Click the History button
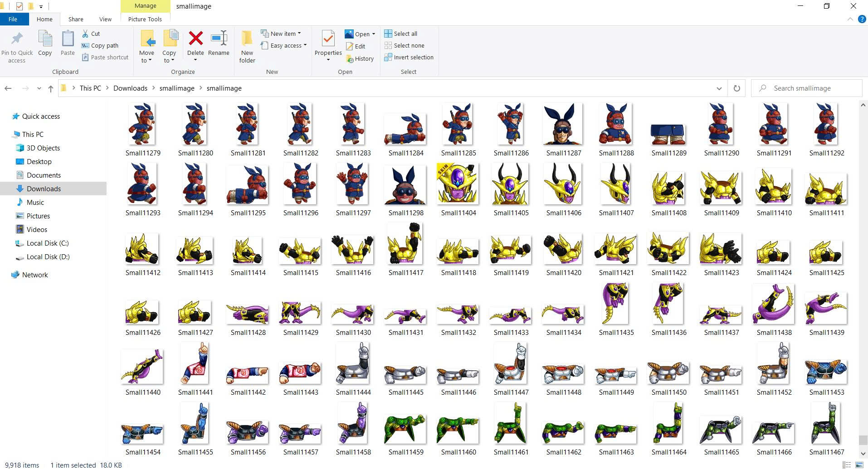The image size is (868, 469). (x=360, y=58)
